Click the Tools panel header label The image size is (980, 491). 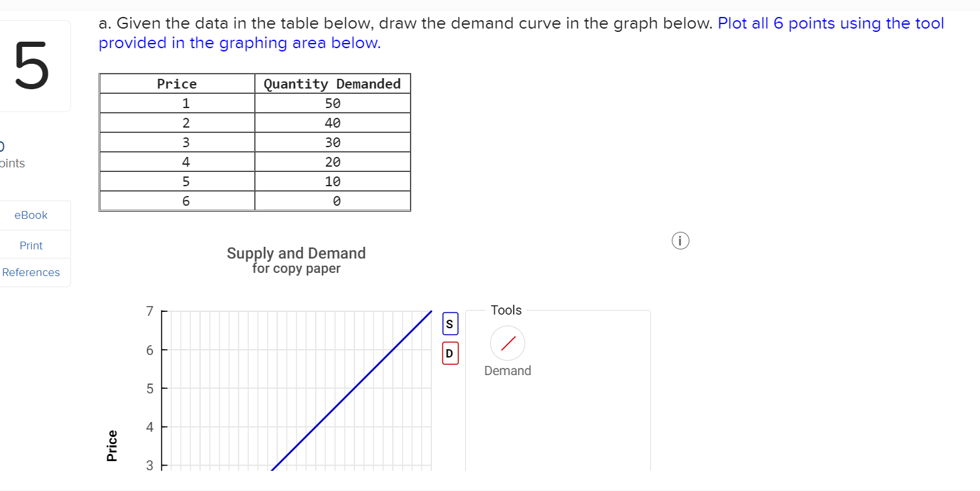[506, 310]
